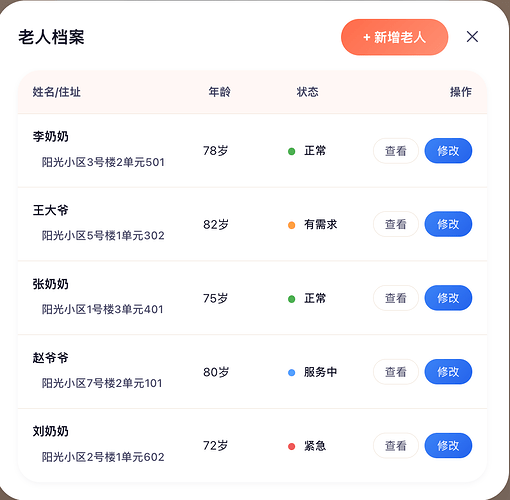Click 修改 in 赵爷爷's row

448,372
